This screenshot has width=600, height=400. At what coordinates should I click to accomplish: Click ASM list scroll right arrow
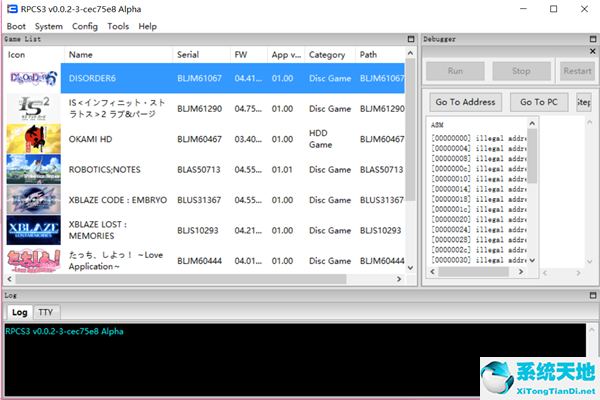pyautogui.click(x=521, y=271)
